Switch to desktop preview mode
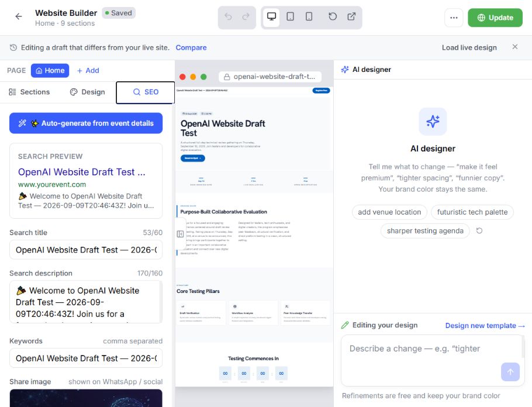The image size is (532, 407). coord(271,16)
